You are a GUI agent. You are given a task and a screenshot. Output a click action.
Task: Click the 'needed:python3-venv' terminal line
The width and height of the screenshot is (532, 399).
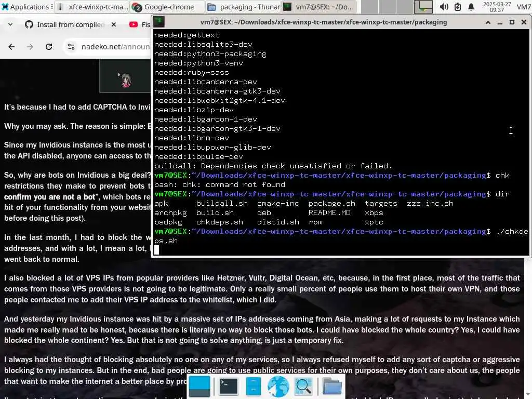[x=198, y=63]
